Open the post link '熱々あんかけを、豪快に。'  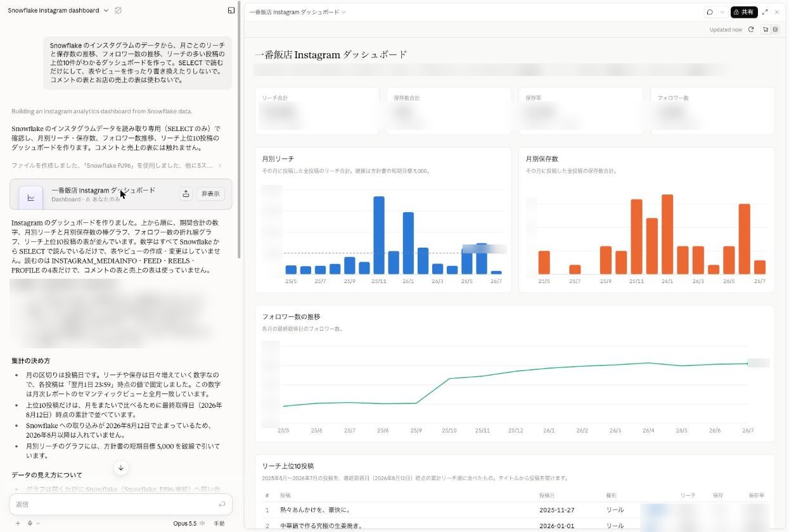pyautogui.click(x=315, y=510)
